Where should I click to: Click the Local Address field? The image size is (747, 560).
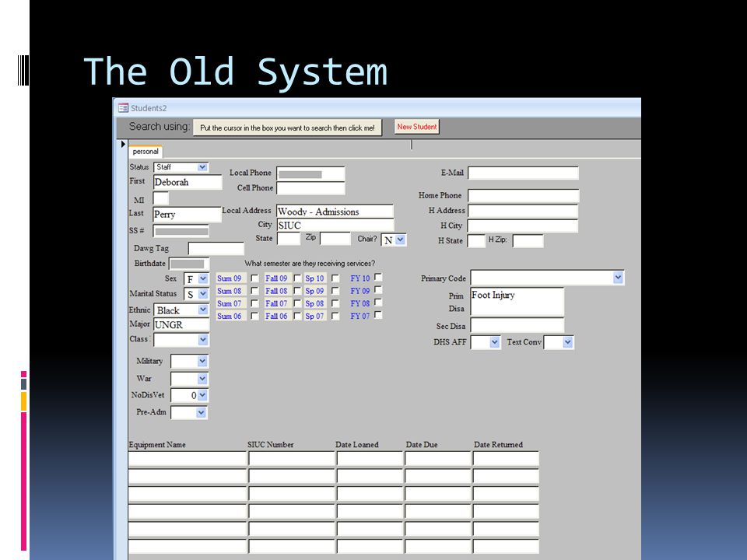[x=335, y=212]
